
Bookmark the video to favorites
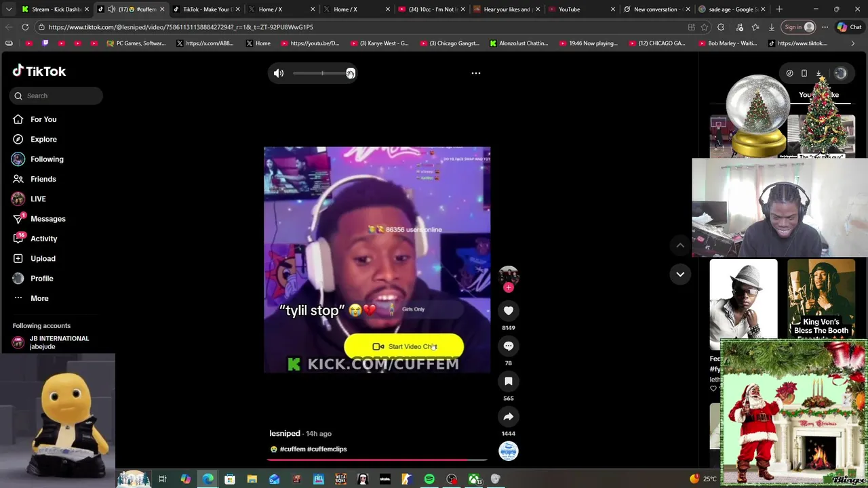(x=509, y=381)
